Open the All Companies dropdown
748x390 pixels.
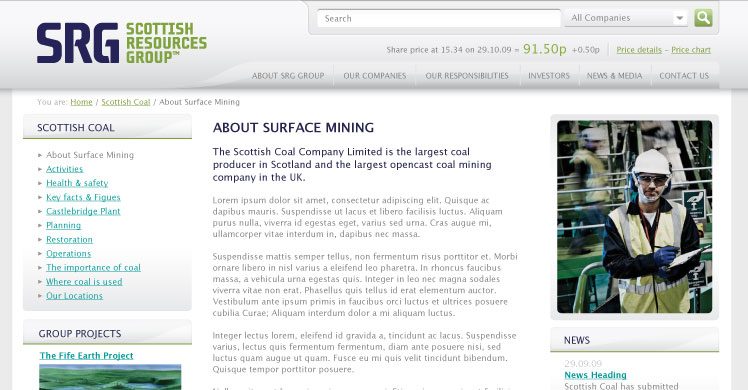(626, 18)
